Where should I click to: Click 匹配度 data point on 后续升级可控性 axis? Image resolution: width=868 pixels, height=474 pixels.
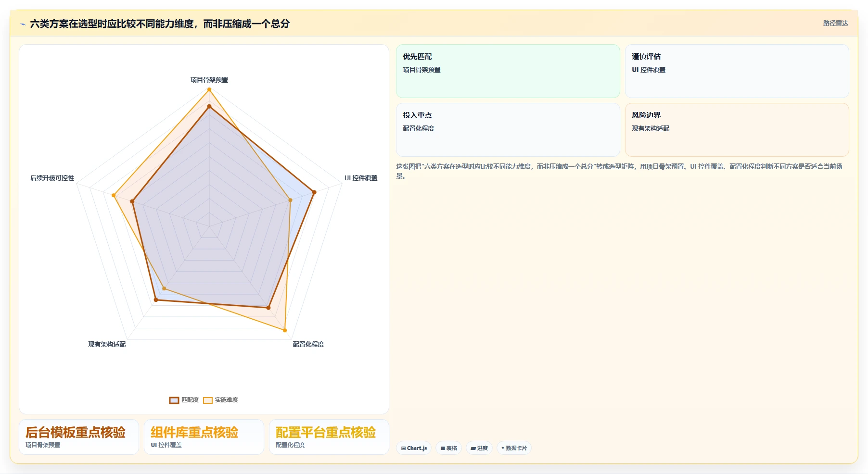(132, 201)
